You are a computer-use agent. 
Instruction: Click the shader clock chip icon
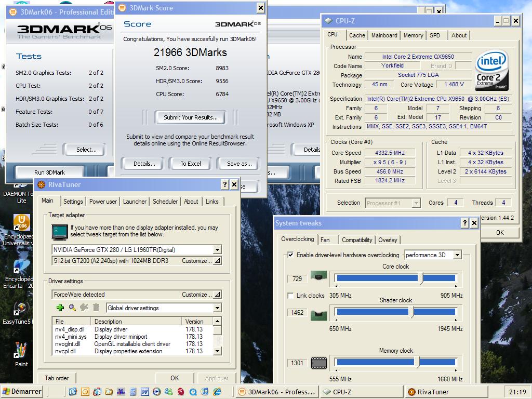[318, 315]
